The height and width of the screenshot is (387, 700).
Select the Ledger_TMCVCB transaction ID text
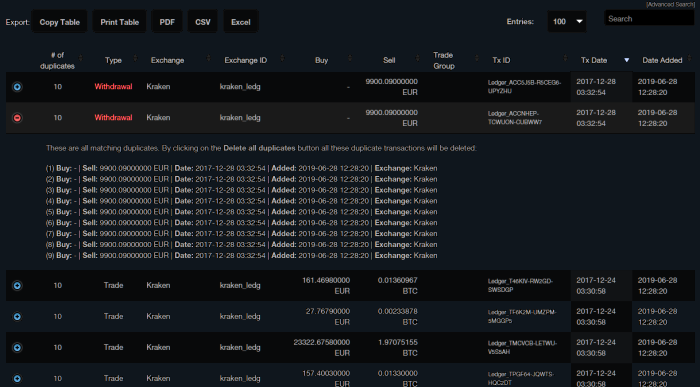522,347
